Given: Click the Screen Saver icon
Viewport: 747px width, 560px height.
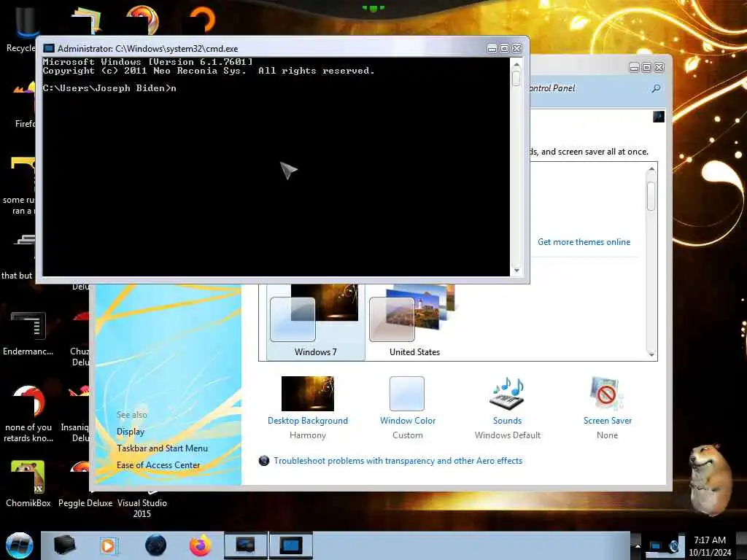Looking at the screenshot, I should [606, 393].
